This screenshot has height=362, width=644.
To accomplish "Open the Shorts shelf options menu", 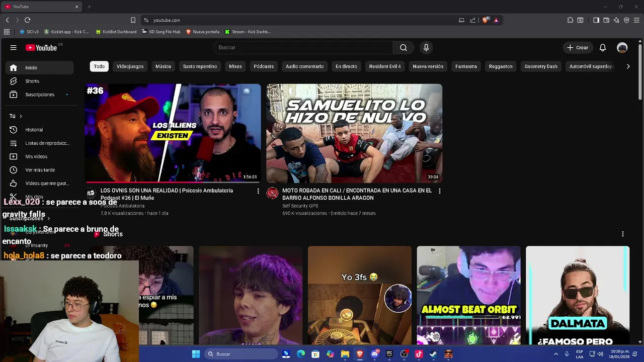I will (x=623, y=234).
